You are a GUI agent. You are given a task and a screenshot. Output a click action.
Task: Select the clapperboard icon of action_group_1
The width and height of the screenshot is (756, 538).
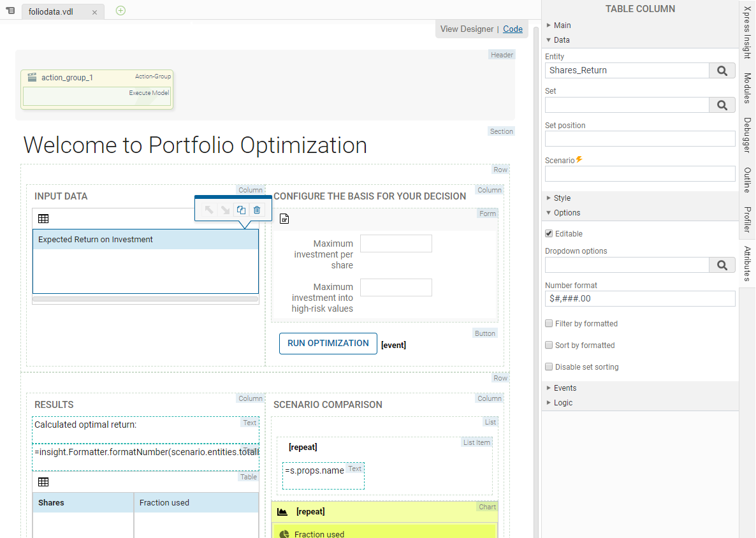pyautogui.click(x=32, y=78)
